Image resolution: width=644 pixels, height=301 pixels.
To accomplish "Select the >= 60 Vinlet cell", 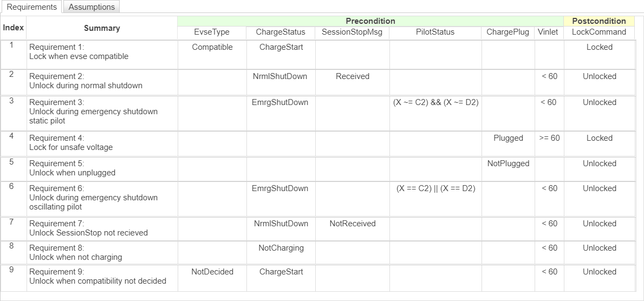I will tap(549, 138).
